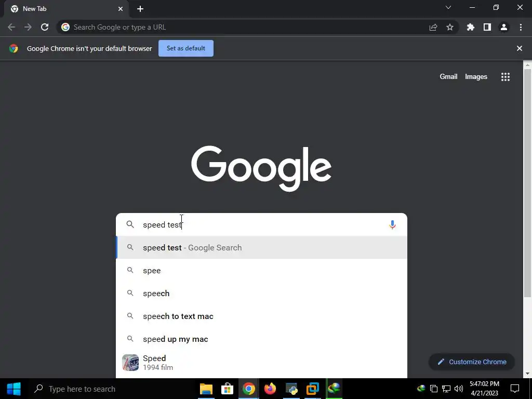This screenshot has width=532, height=399.
Task: Open the Google apps grid
Action: tap(505, 77)
